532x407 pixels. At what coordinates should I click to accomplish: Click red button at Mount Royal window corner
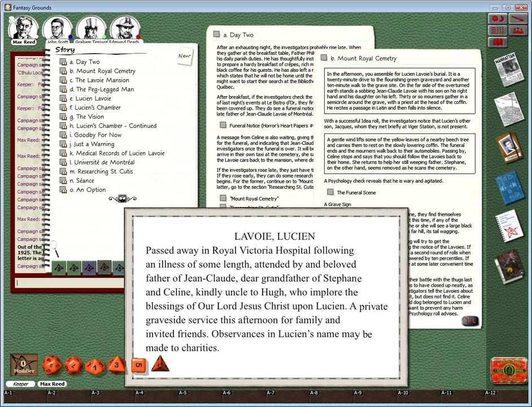[470, 321]
